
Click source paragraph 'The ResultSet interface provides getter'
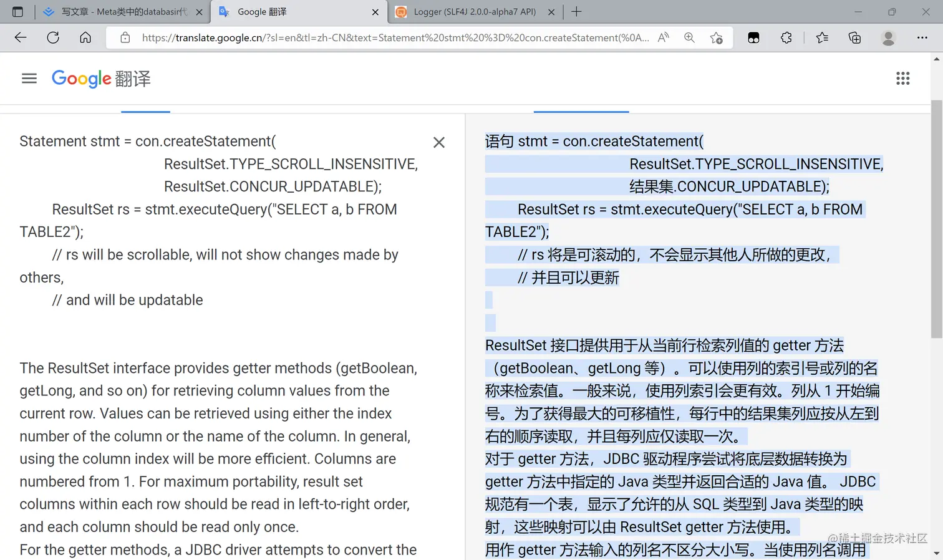coord(218,368)
